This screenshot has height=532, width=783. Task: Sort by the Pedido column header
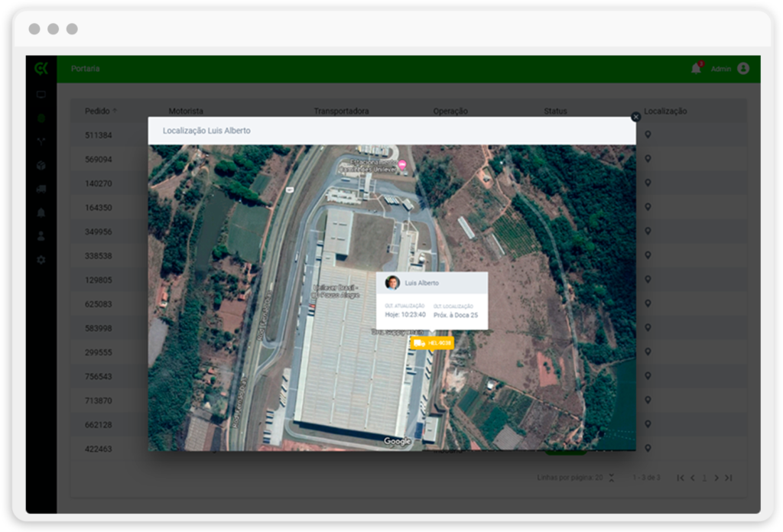pyautogui.click(x=100, y=111)
